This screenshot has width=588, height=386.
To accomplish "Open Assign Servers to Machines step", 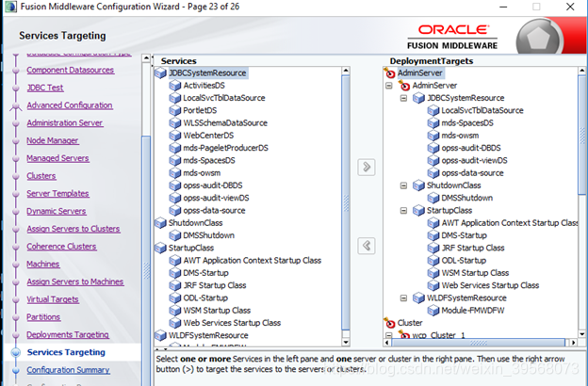I will (75, 281).
